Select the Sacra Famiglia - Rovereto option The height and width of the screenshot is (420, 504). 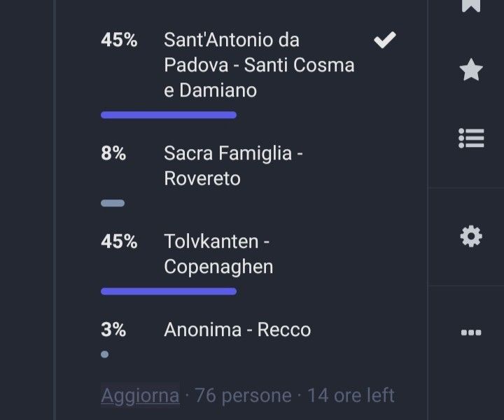(x=233, y=166)
